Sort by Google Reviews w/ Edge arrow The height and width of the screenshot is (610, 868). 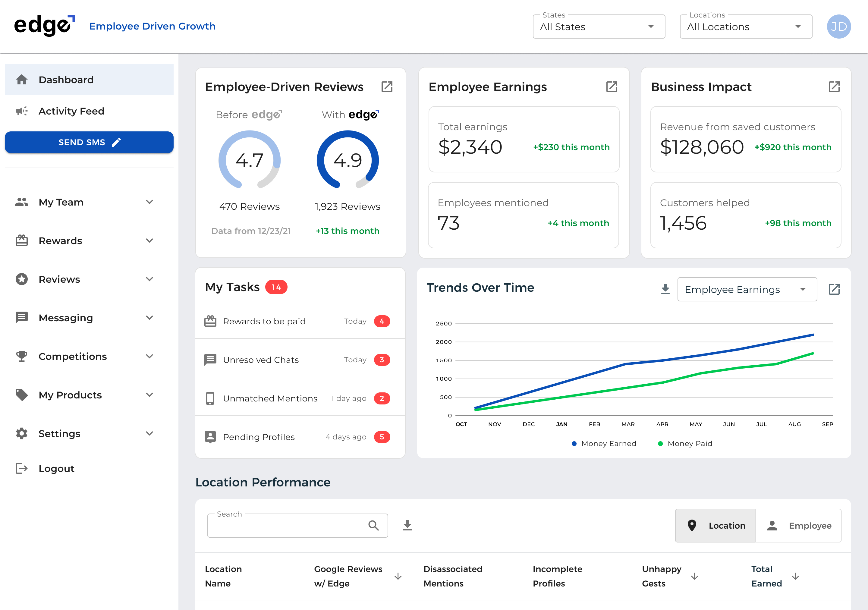pyautogui.click(x=398, y=576)
